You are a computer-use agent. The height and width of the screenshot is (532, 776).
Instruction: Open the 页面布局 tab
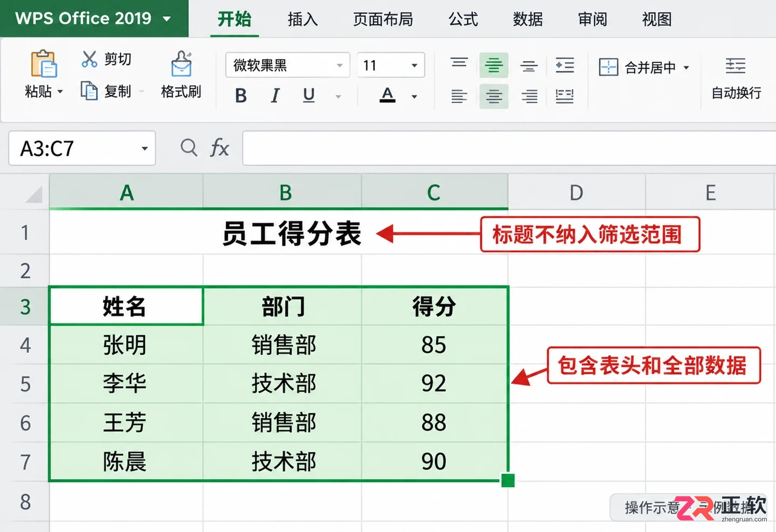point(383,19)
